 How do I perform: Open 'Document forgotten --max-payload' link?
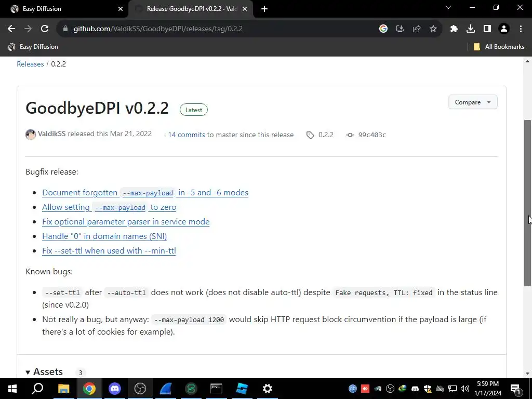pyautogui.click(x=145, y=193)
